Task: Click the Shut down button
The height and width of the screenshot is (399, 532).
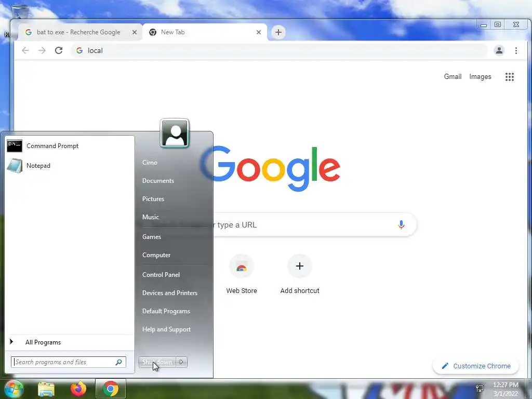Action: coord(157,362)
